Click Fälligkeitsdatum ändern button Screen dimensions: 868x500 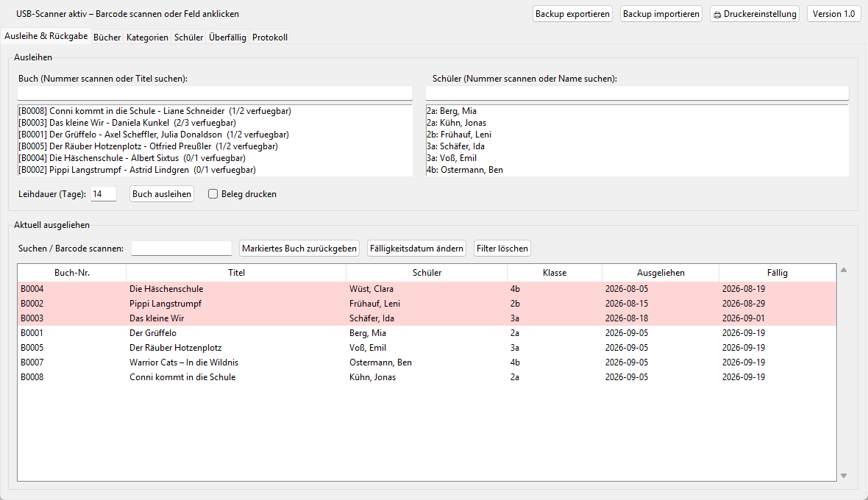coord(416,249)
